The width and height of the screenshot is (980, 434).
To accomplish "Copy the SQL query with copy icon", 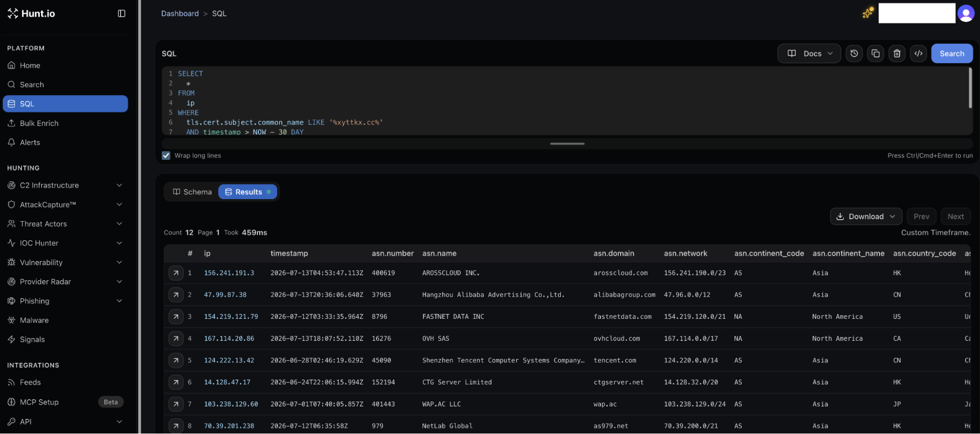I will [876, 53].
